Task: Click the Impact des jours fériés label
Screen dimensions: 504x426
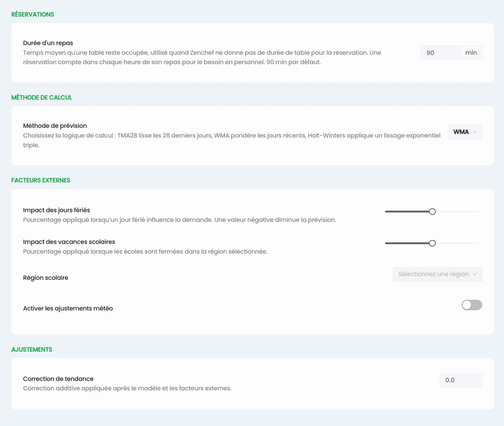Action: click(56, 210)
